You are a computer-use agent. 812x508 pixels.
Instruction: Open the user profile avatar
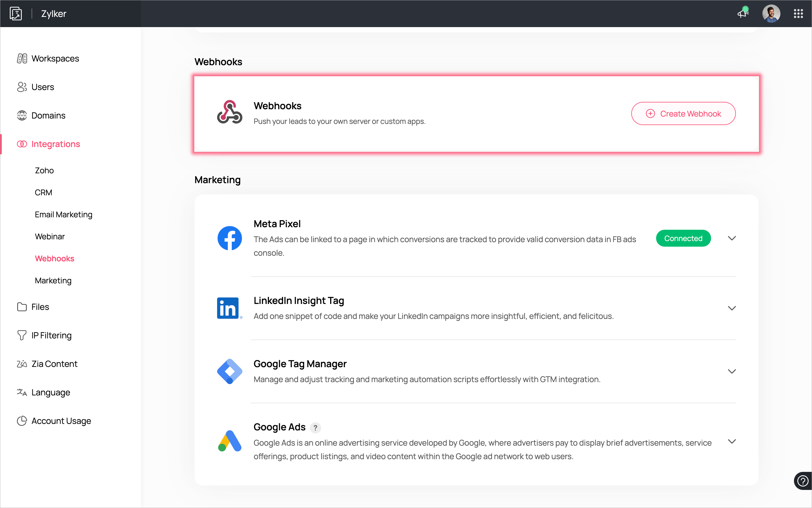771,14
